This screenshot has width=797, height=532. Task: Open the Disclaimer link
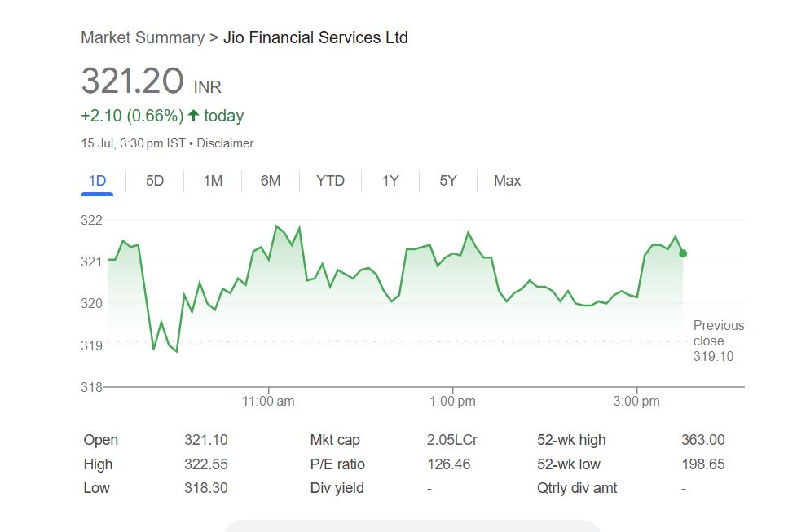click(x=225, y=143)
